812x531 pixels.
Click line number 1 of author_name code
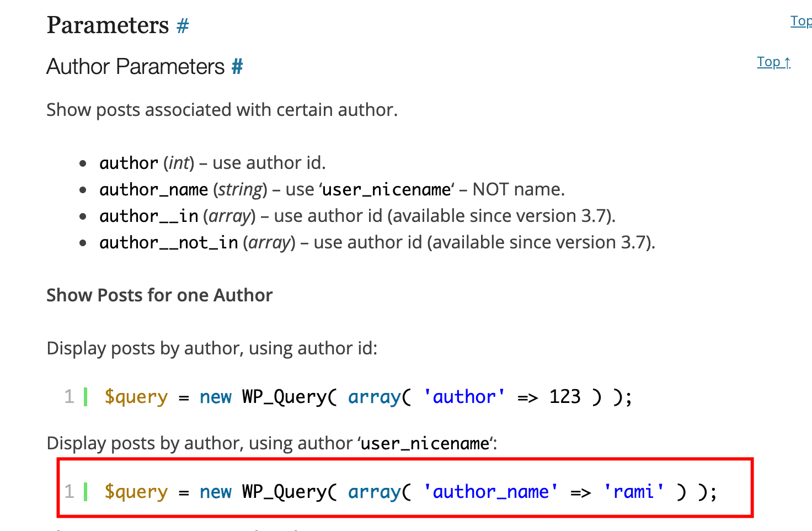pyautogui.click(x=69, y=491)
